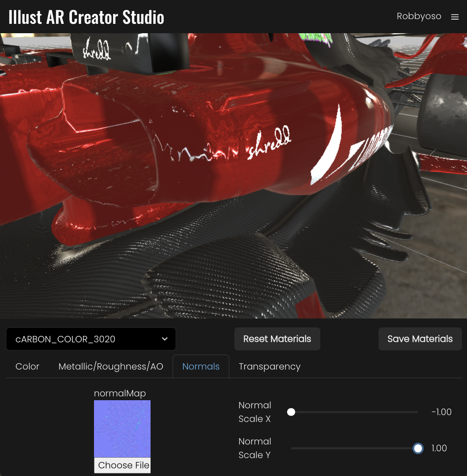
Task: Select the Normals tab
Action: (201, 367)
